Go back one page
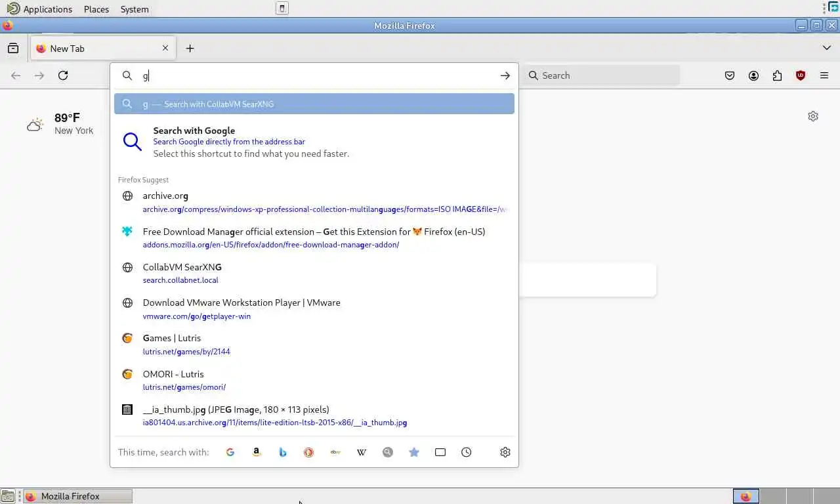This screenshot has height=504, width=840. click(16, 75)
